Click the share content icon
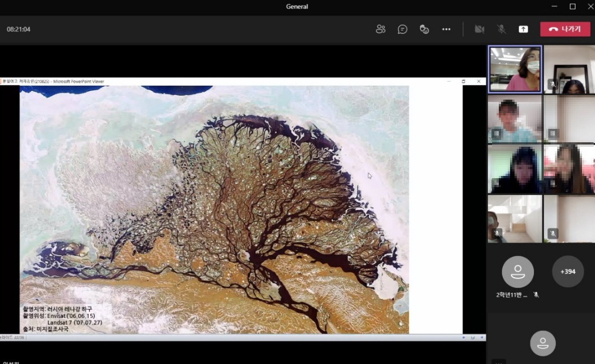The image size is (595, 364). [523, 29]
